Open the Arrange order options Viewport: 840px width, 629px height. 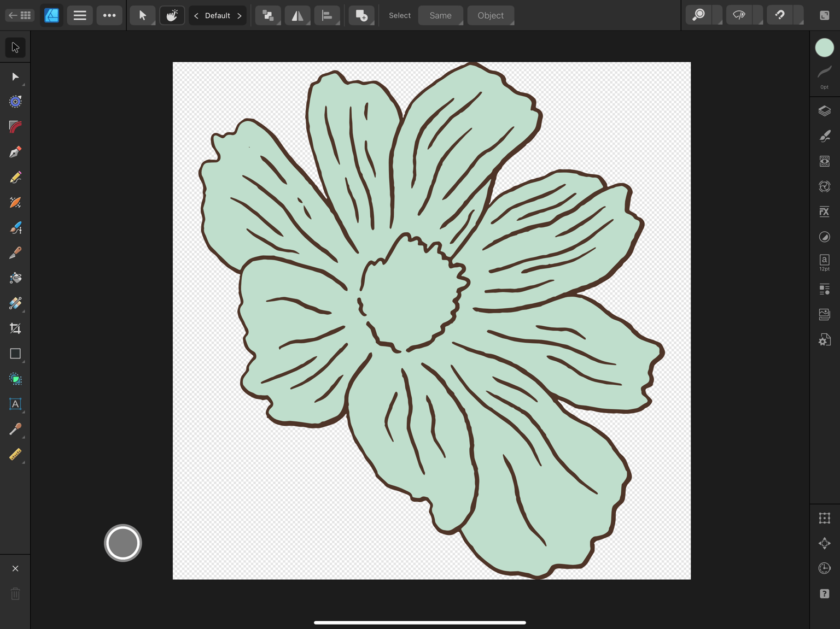click(268, 15)
